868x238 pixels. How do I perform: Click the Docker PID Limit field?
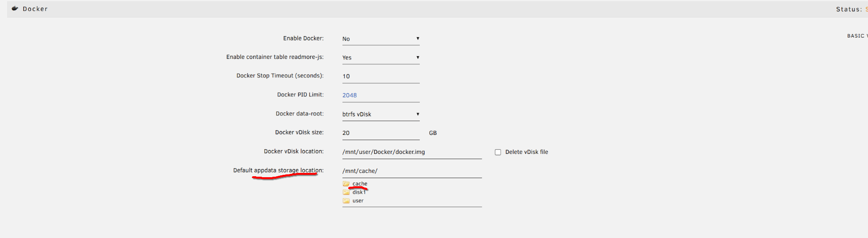pyautogui.click(x=381, y=95)
